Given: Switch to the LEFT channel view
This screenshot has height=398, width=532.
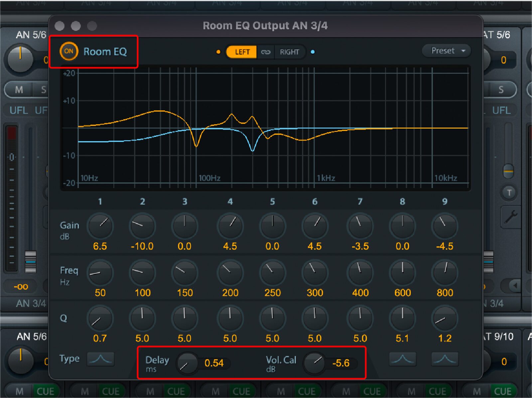Looking at the screenshot, I should pos(242,52).
